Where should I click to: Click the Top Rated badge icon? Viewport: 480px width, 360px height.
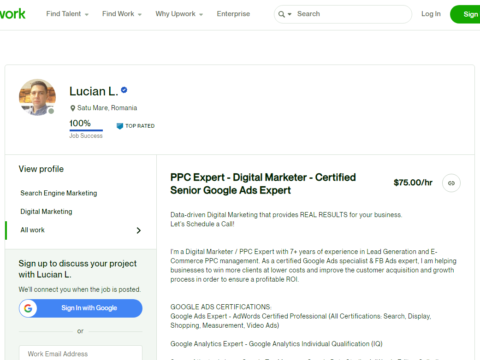120,126
